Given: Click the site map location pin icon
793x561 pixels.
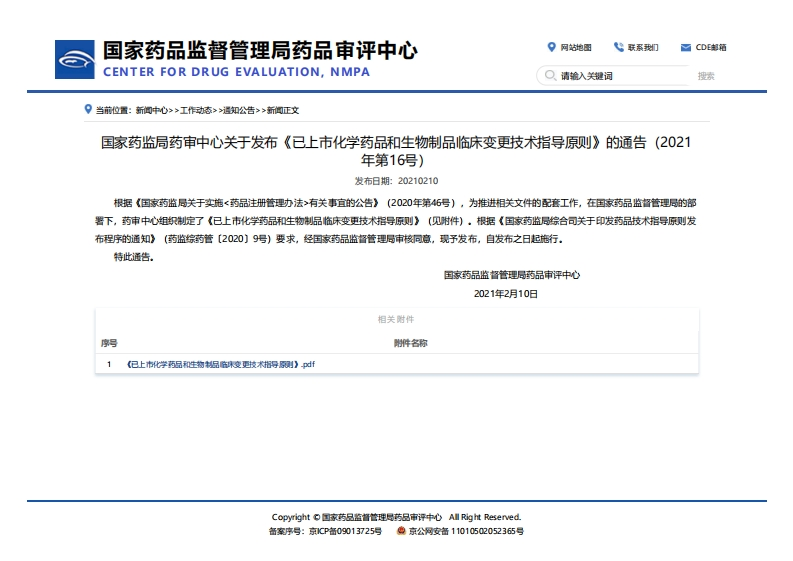Looking at the screenshot, I should point(551,47).
